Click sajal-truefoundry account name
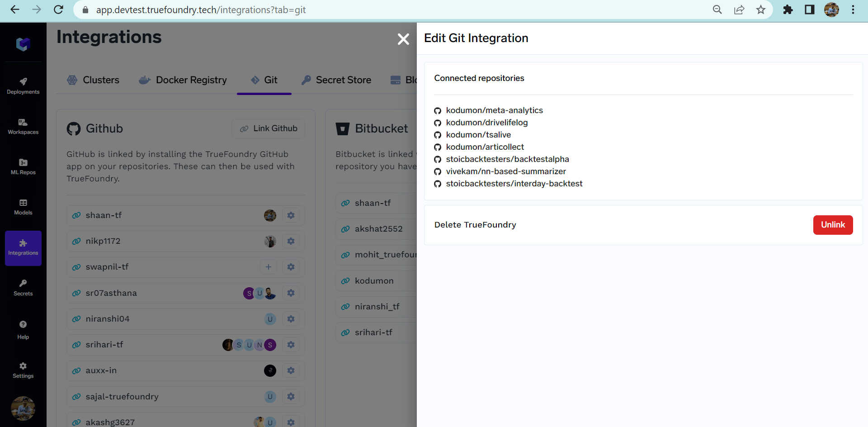Screen dimensions: 868x427 click(x=122, y=397)
